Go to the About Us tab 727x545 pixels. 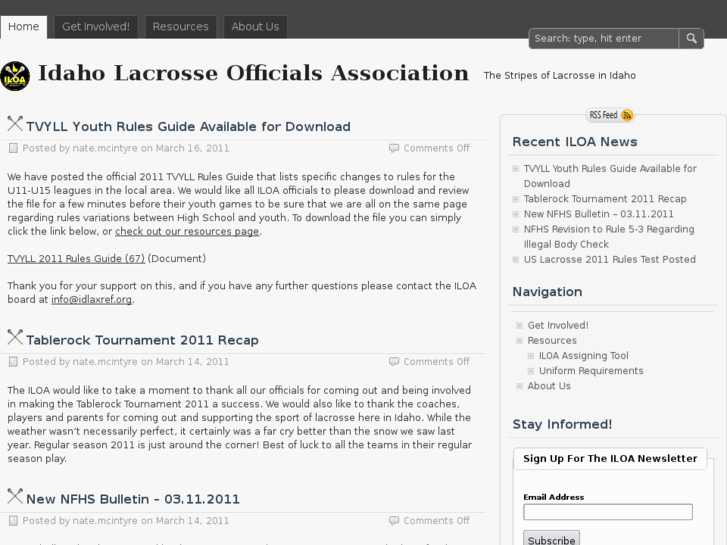click(x=255, y=27)
